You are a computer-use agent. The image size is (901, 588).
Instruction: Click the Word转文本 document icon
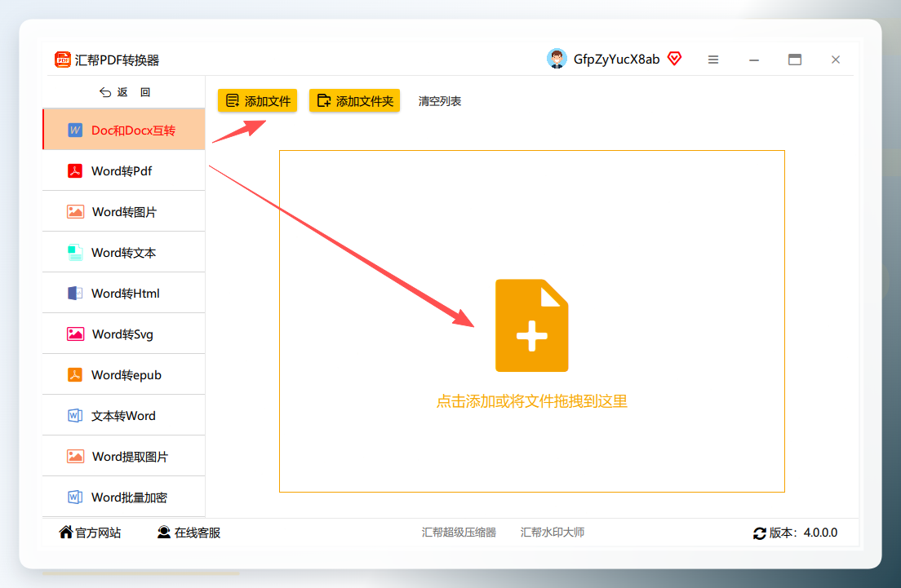coord(75,253)
